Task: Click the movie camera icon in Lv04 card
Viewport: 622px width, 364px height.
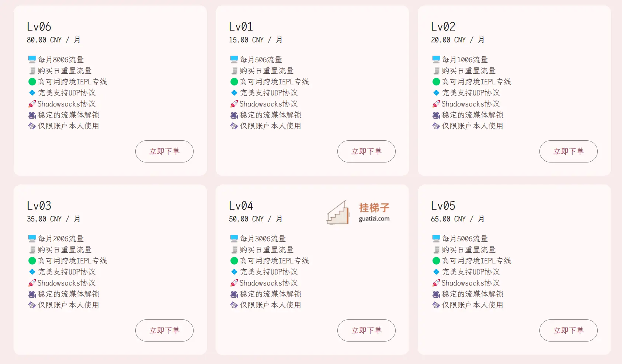Action: [234, 294]
